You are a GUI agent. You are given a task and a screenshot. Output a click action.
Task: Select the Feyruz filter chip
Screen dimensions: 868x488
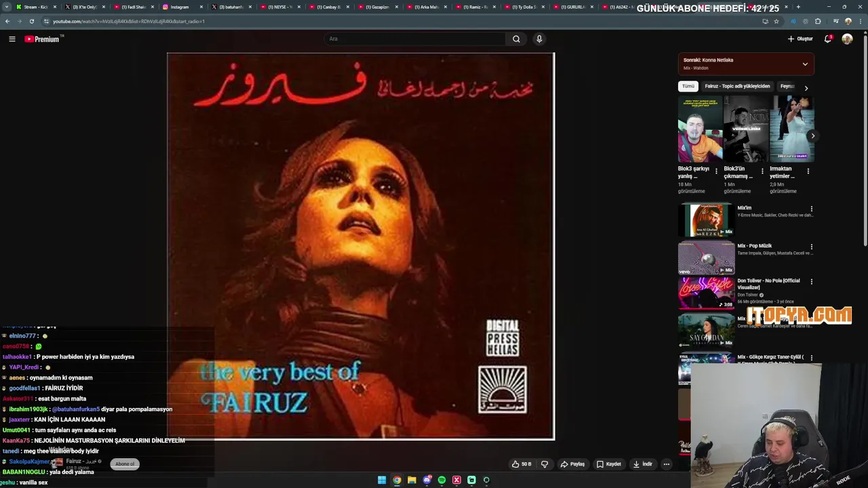pyautogui.click(x=787, y=86)
